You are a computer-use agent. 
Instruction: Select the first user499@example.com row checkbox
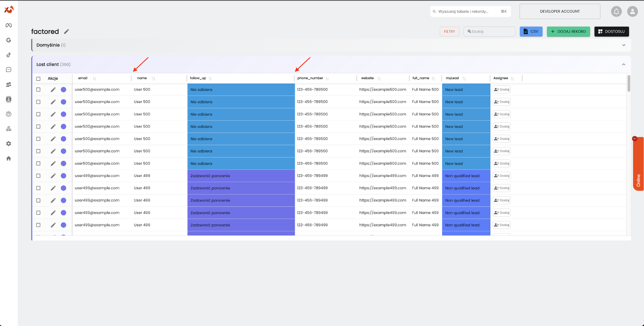38,176
